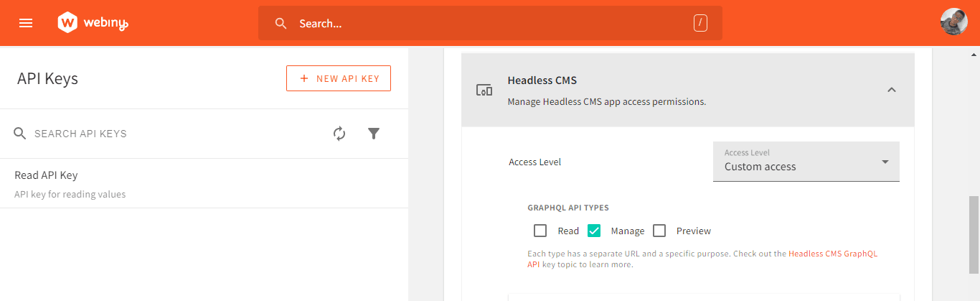
Task: Click the magnifier icon in top search bar
Action: 281,23
